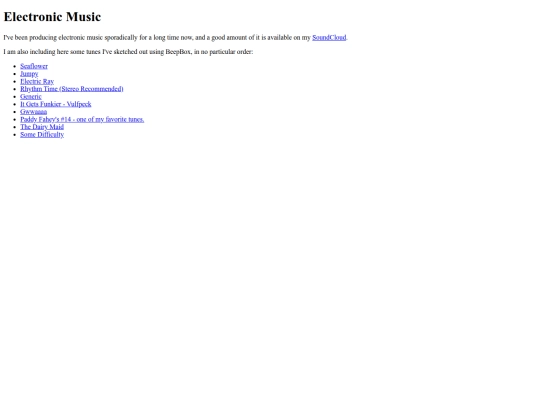Click the bullet beside Gwwaaaa
Image resolution: width=540 pixels, height=405 pixels.
point(15,112)
